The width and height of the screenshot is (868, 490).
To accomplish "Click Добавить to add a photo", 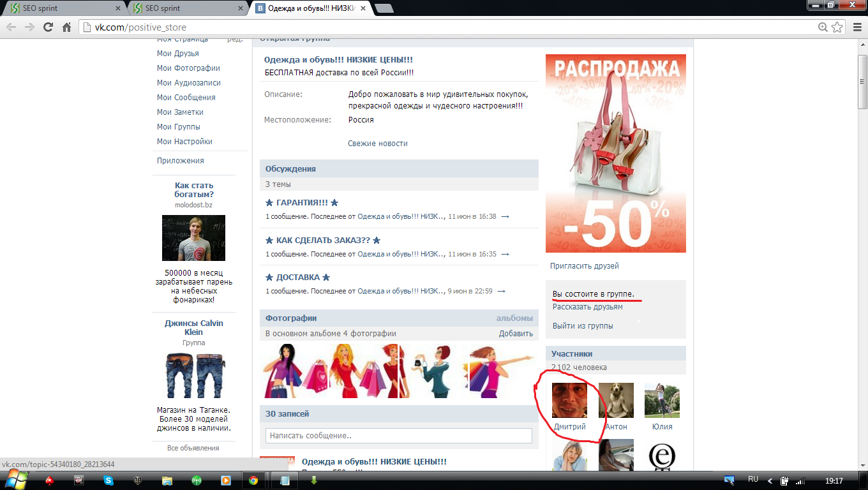I will [516, 334].
